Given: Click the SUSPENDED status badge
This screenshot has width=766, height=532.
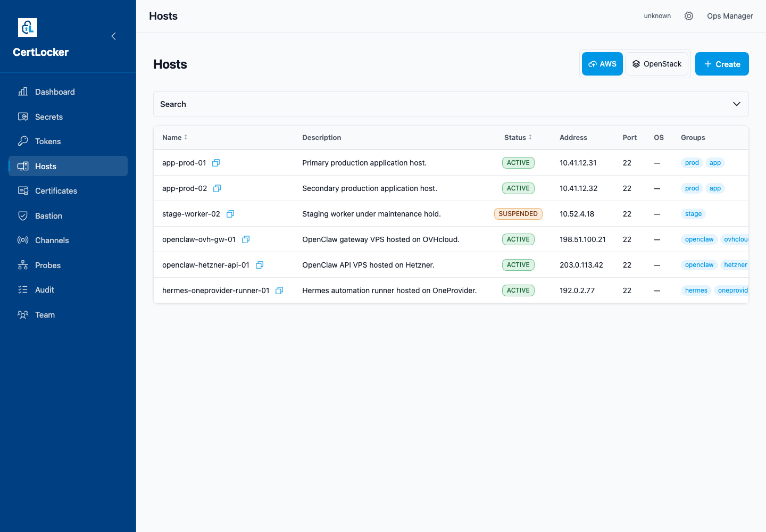Looking at the screenshot, I should (x=518, y=214).
